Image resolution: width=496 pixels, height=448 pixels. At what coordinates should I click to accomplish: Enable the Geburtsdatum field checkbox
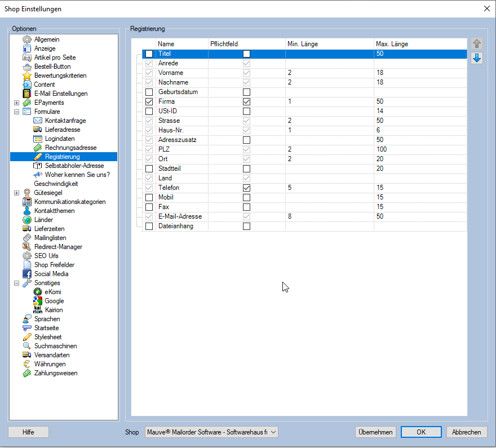[x=149, y=92]
